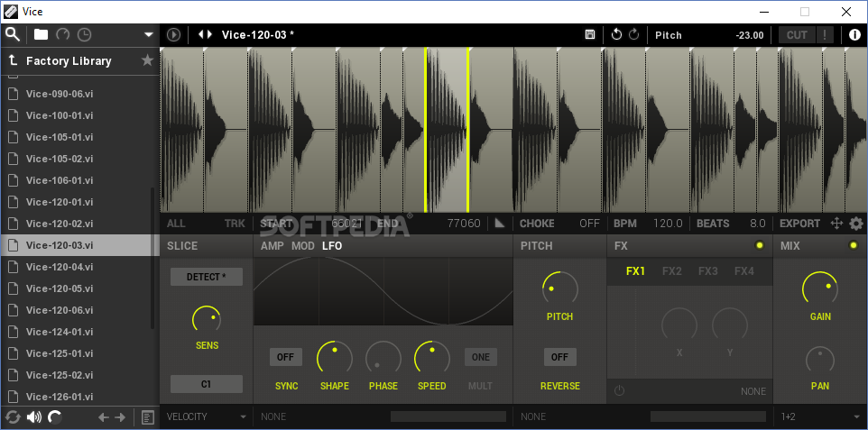868x430 pixels.
Task: Click the browser panel notes icon
Action: tap(148, 417)
